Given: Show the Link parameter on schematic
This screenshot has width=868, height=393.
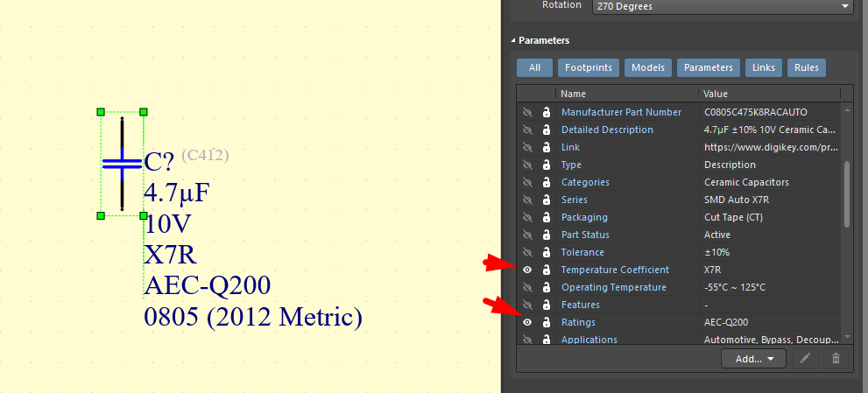Looking at the screenshot, I should pos(527,147).
